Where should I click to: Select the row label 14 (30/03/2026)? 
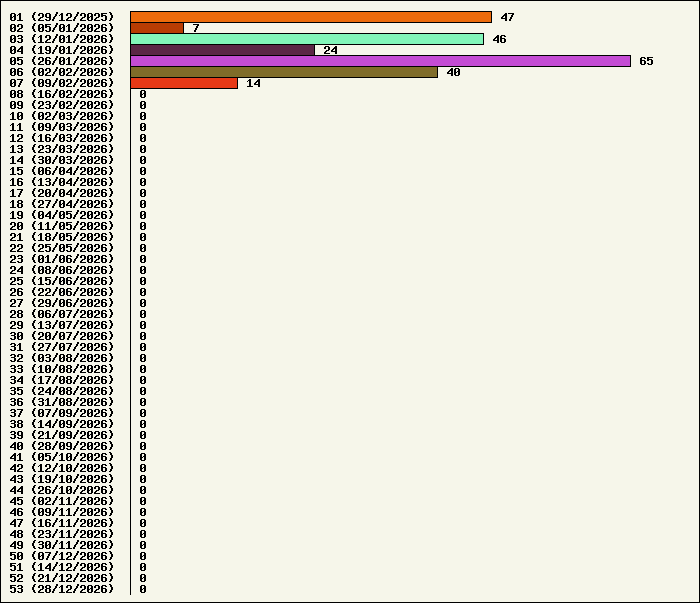62,160
